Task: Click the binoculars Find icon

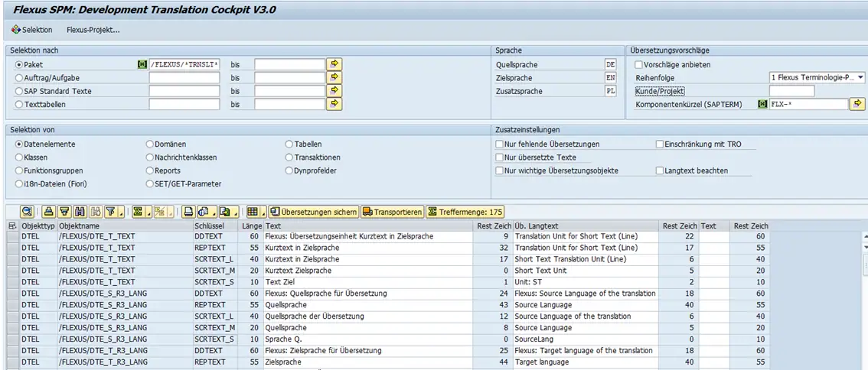Action: [x=81, y=212]
